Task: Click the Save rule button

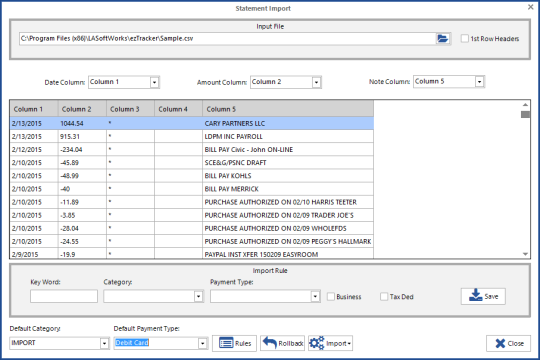Action: pyautogui.click(x=483, y=296)
